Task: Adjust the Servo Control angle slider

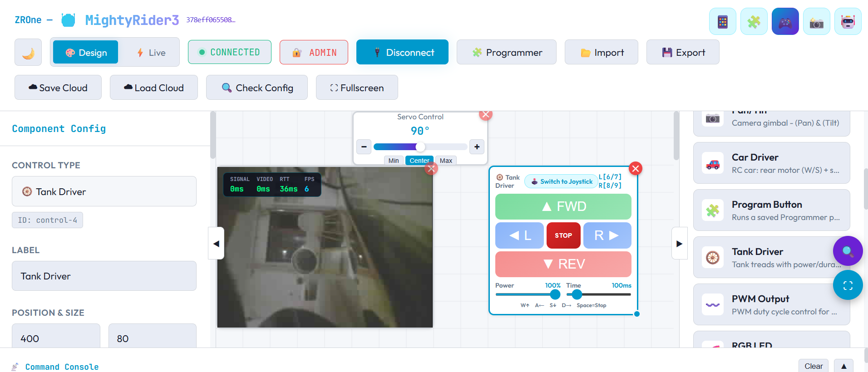Action: tap(420, 147)
